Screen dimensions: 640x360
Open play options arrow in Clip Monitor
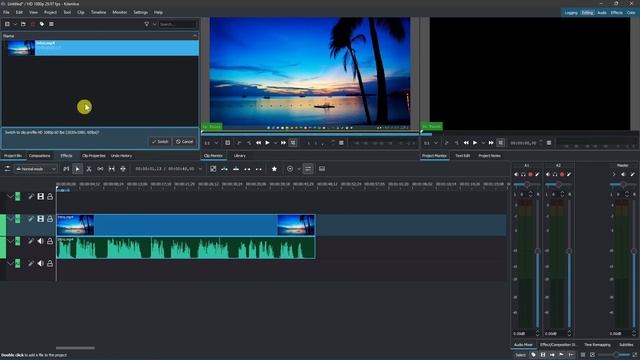tap(275, 143)
